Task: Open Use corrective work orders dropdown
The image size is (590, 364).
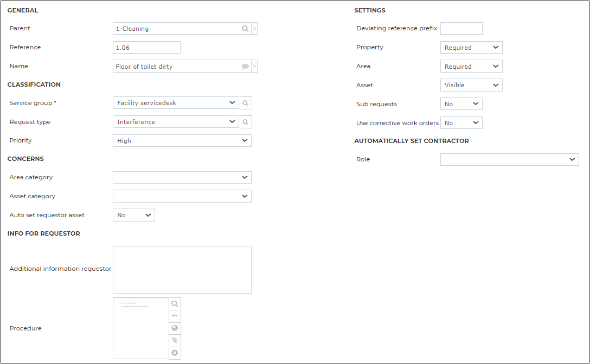Action: coord(461,122)
